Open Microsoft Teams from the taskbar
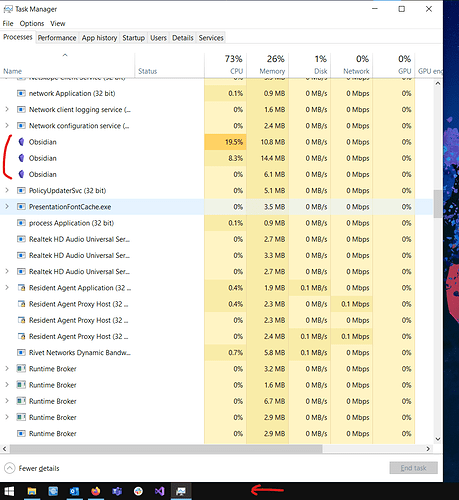 (x=117, y=491)
